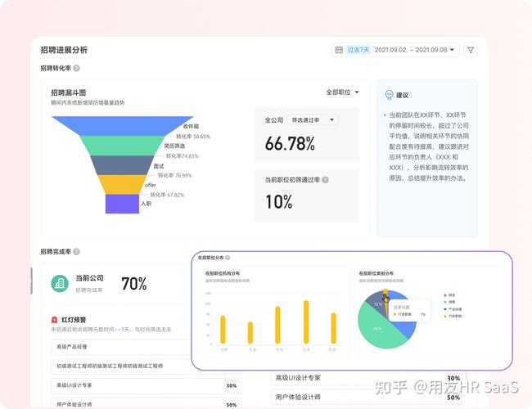Toggle 产品经理 legend item in pie chart
532x409 pixels.
click(x=453, y=309)
